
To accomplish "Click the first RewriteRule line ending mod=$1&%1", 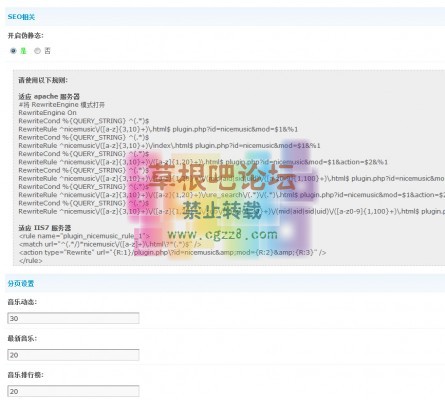I will tap(158, 129).
